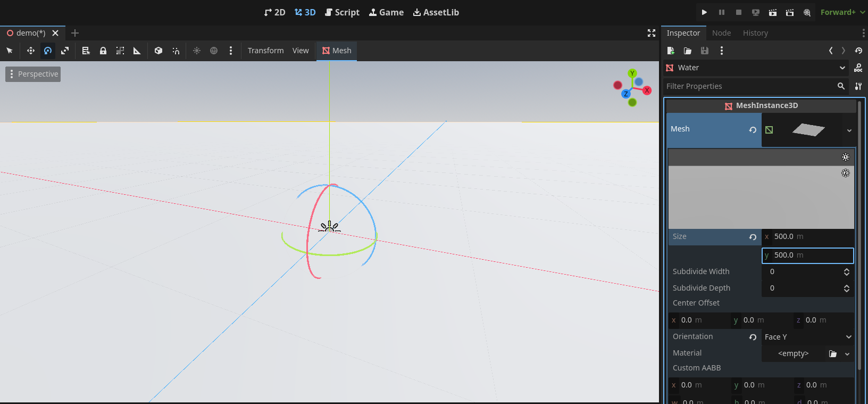Open the movie maker mode icon
Screen dimensions: 868x404
[x=807, y=12]
